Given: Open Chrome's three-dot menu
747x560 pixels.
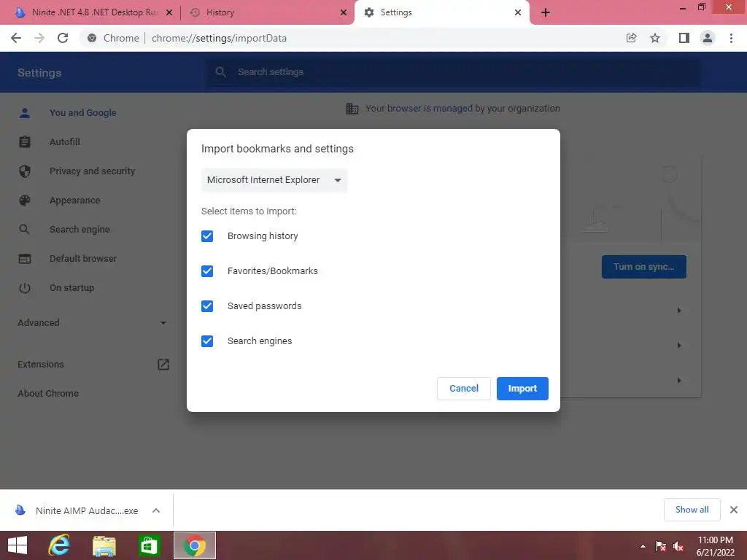Looking at the screenshot, I should 731,38.
